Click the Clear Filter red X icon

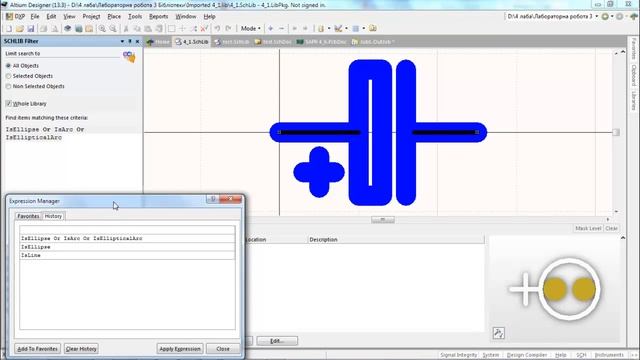point(204,29)
